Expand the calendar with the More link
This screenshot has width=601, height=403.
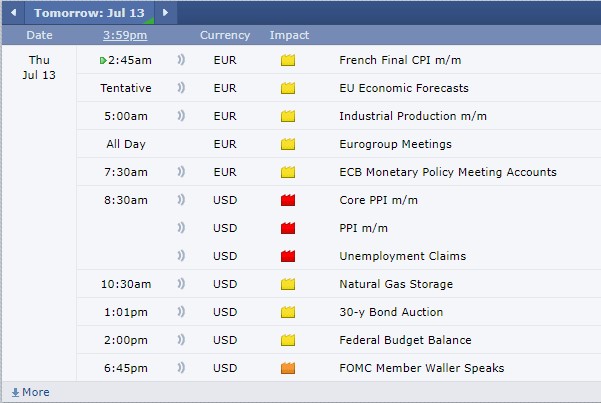(30, 392)
